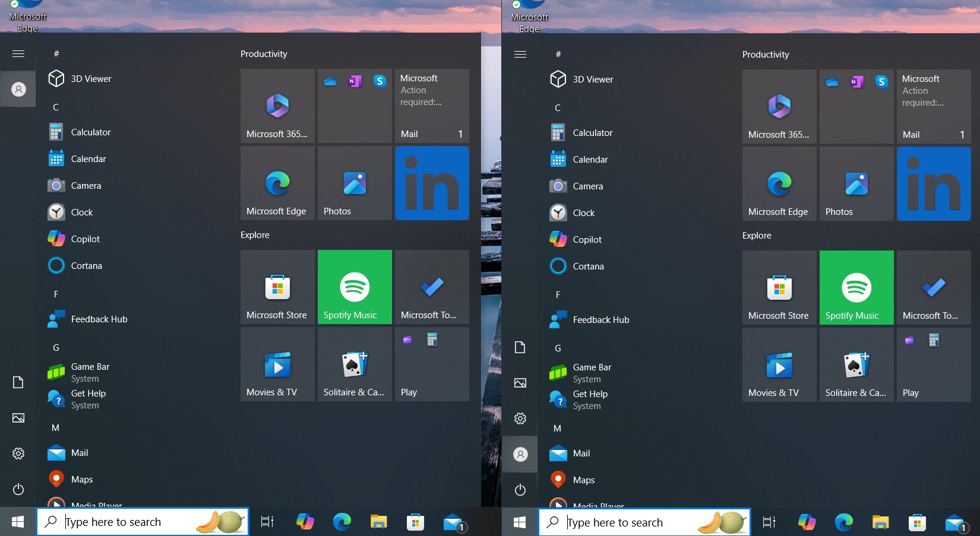Open Copilot from left Start menu app list
This screenshot has width=980, height=536.
(x=86, y=239)
